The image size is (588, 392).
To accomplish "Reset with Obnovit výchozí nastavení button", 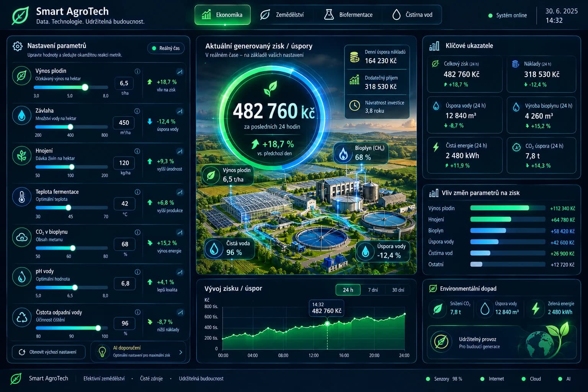I will (49, 352).
